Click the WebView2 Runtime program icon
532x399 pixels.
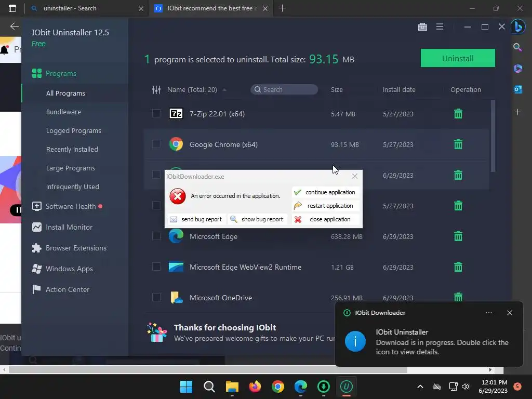coord(176,267)
